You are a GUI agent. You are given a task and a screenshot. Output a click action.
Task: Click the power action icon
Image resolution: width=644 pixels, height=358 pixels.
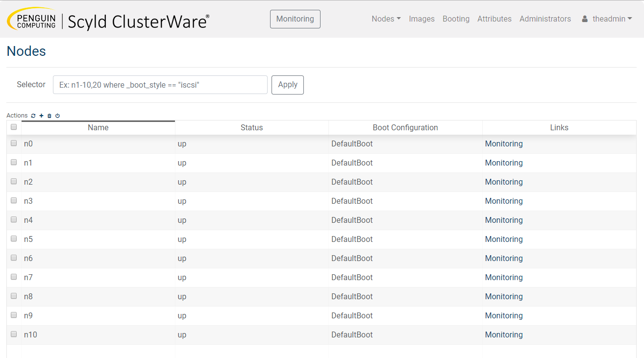[x=57, y=116]
